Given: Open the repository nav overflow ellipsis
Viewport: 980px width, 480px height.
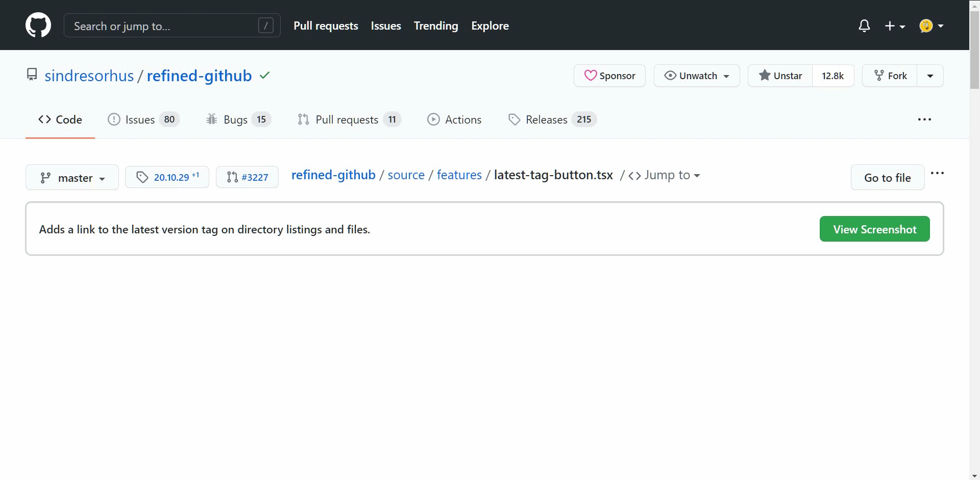Looking at the screenshot, I should coord(924,119).
